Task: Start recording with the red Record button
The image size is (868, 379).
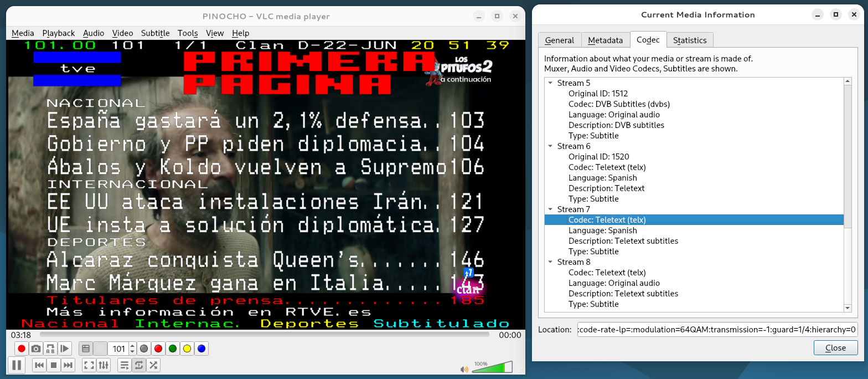Action: 22,349
